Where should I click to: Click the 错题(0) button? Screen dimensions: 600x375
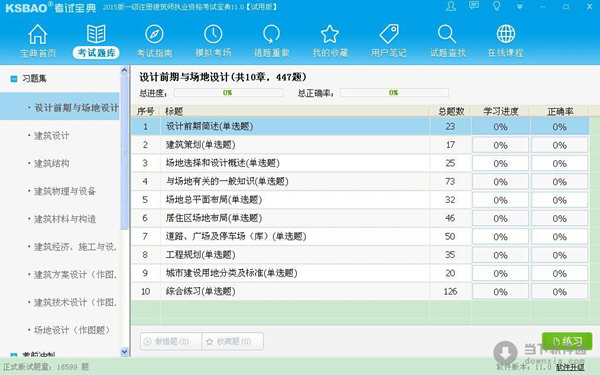[x=171, y=341]
